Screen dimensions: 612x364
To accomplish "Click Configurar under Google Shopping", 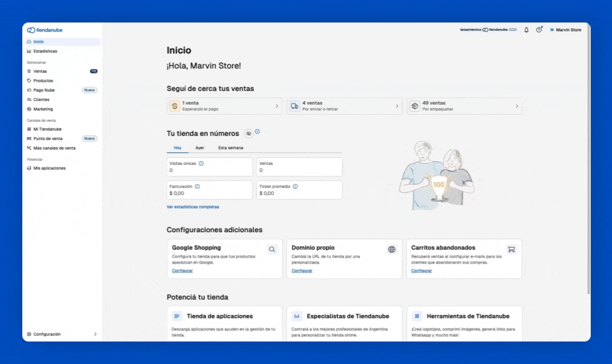I will click(x=182, y=270).
